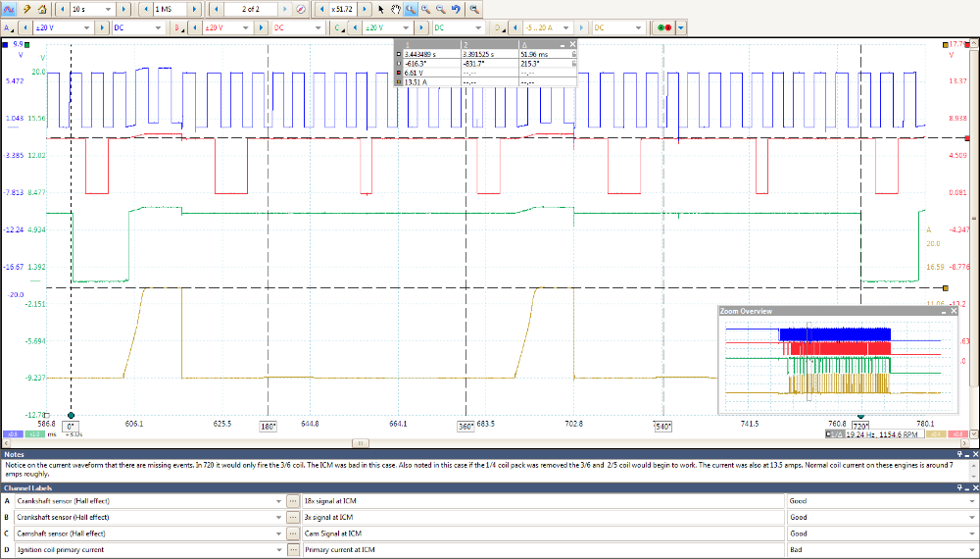Select the arrow pointer tool
Screen dimensions: 980x559
pos(381,9)
